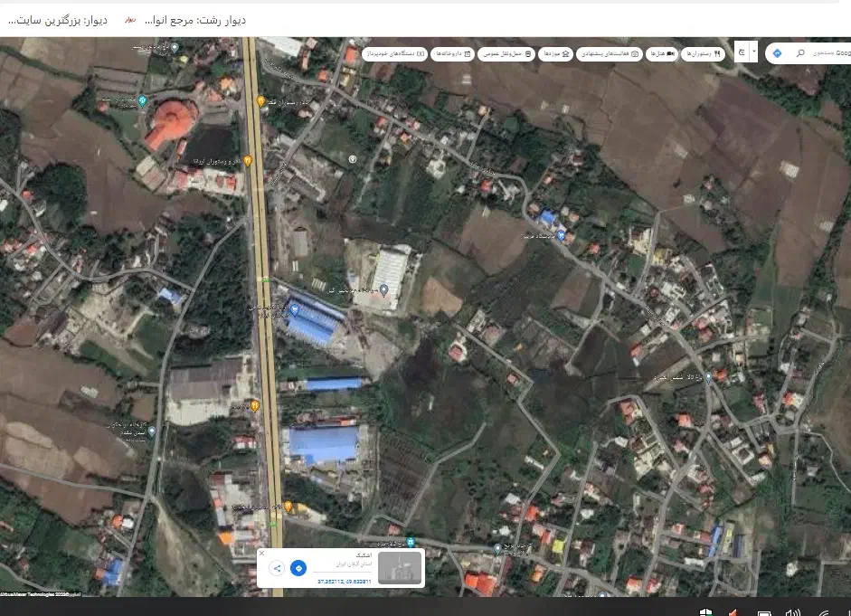Select the Restaurants category chip
The image size is (851, 616).
coord(703,54)
